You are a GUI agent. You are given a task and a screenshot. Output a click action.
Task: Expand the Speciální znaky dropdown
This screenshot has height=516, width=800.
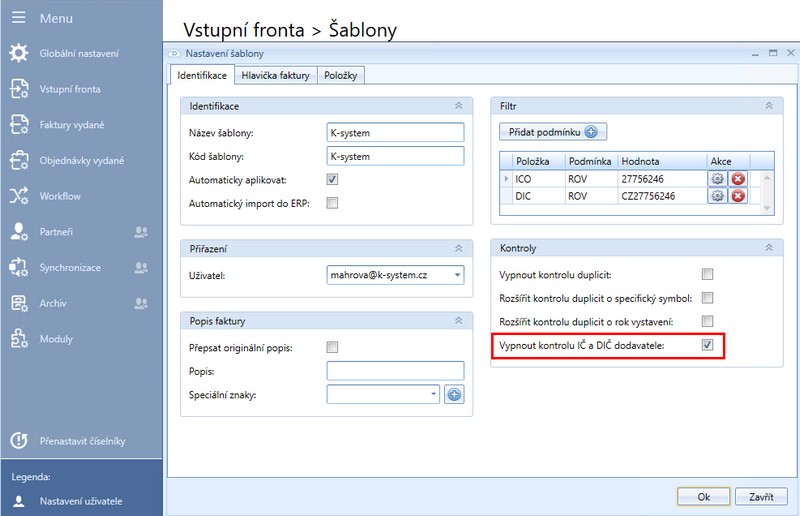pyautogui.click(x=434, y=395)
